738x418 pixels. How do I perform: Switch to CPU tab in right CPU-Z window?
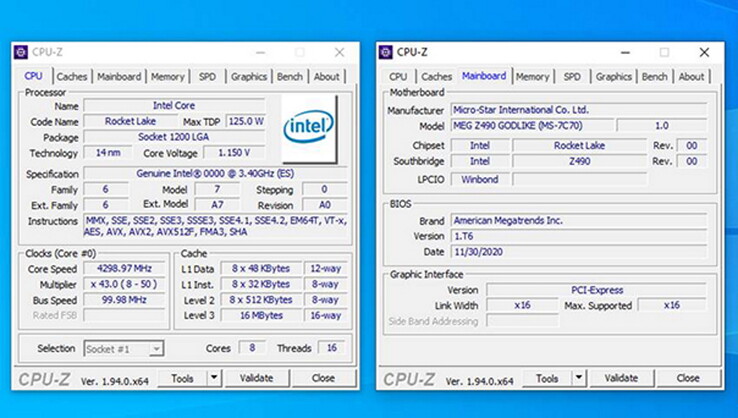(x=398, y=76)
